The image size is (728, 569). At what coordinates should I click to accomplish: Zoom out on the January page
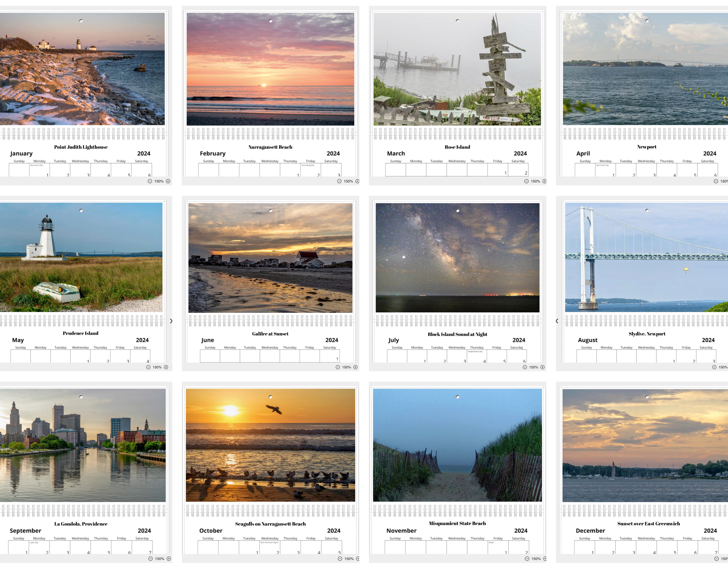pos(150,181)
